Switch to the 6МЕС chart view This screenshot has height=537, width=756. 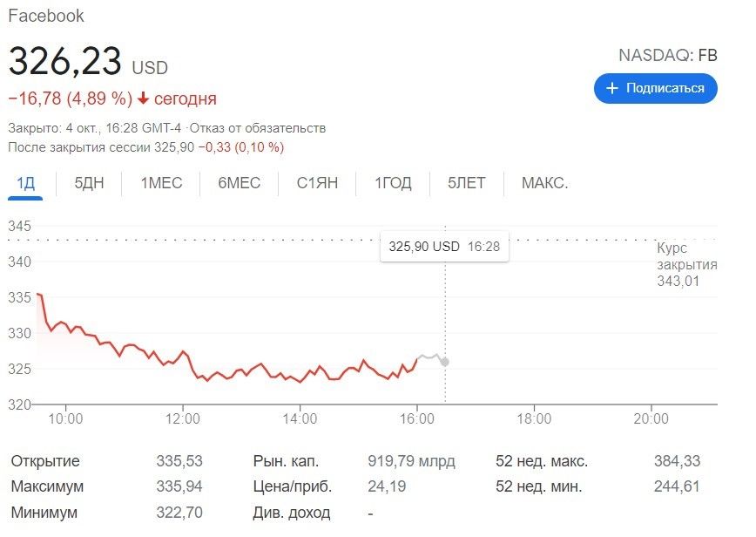point(236,183)
